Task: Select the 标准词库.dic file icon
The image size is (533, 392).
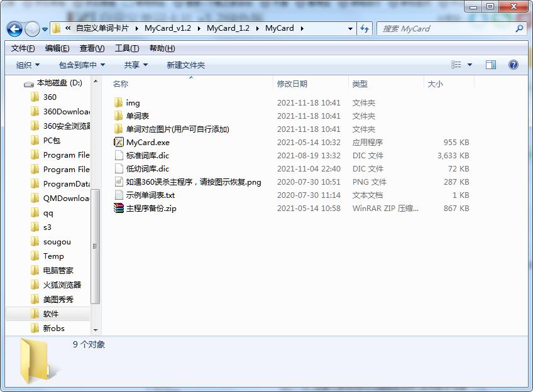Action: point(119,155)
